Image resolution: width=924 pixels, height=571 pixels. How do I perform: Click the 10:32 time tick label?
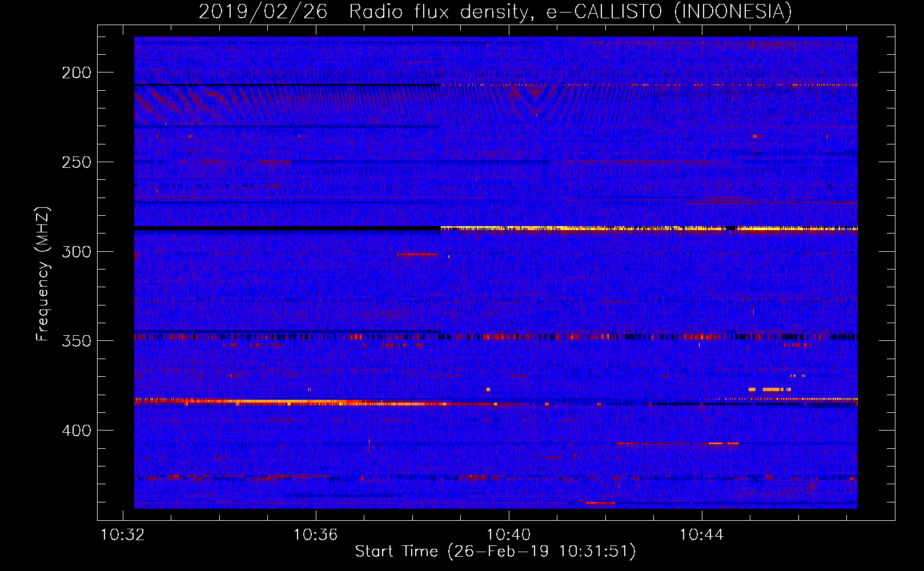pos(123,535)
